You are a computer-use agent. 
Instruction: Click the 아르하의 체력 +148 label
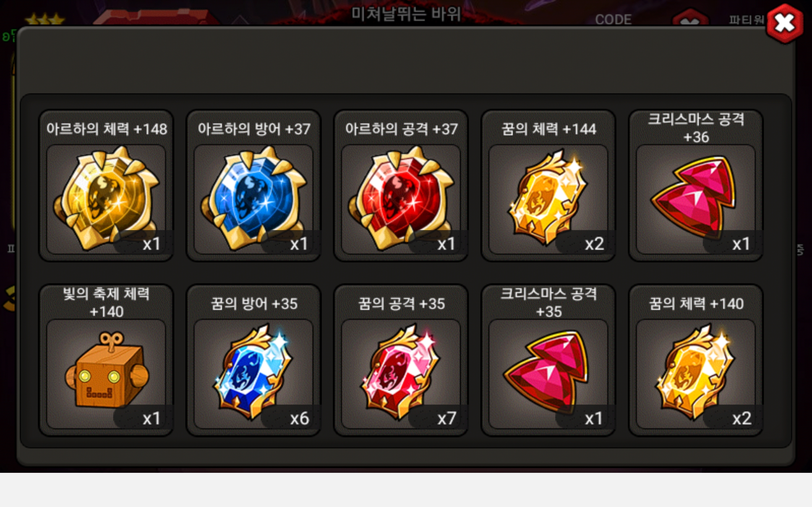(107, 129)
